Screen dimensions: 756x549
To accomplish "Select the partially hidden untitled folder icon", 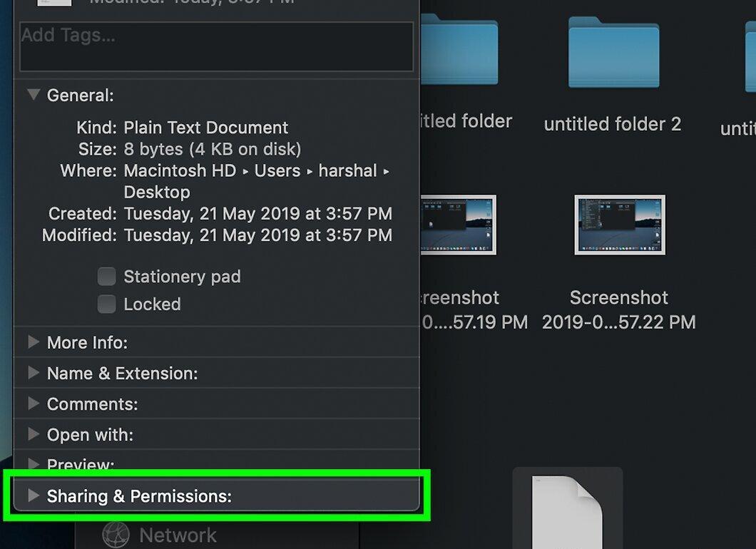I will coord(459,49).
